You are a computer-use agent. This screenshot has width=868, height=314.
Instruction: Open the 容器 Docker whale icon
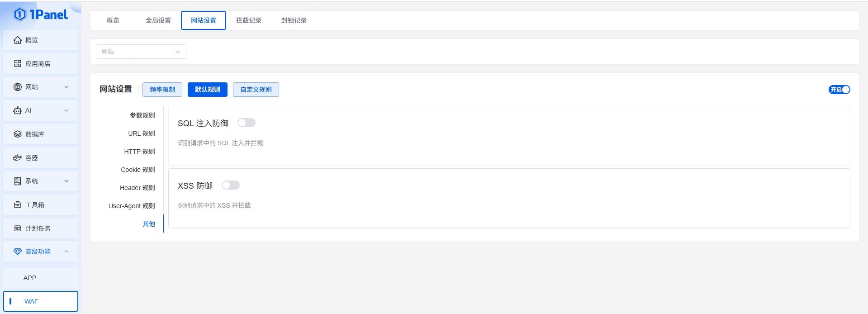click(x=18, y=158)
